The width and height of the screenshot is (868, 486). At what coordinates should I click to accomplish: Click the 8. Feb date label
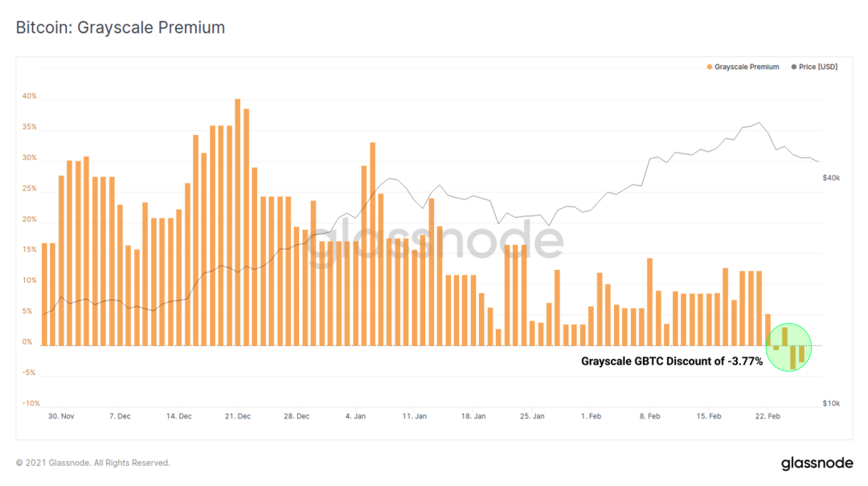point(650,416)
